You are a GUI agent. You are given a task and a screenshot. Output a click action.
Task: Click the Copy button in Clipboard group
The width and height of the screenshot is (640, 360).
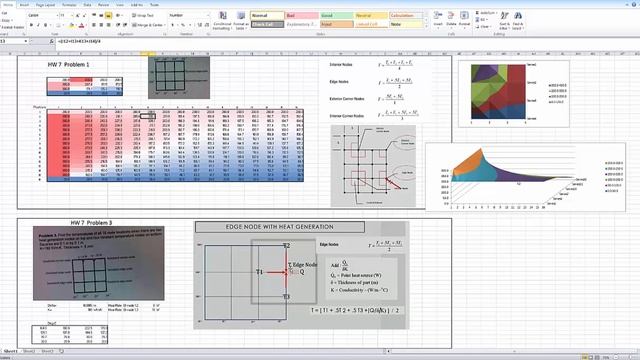pos(6,20)
